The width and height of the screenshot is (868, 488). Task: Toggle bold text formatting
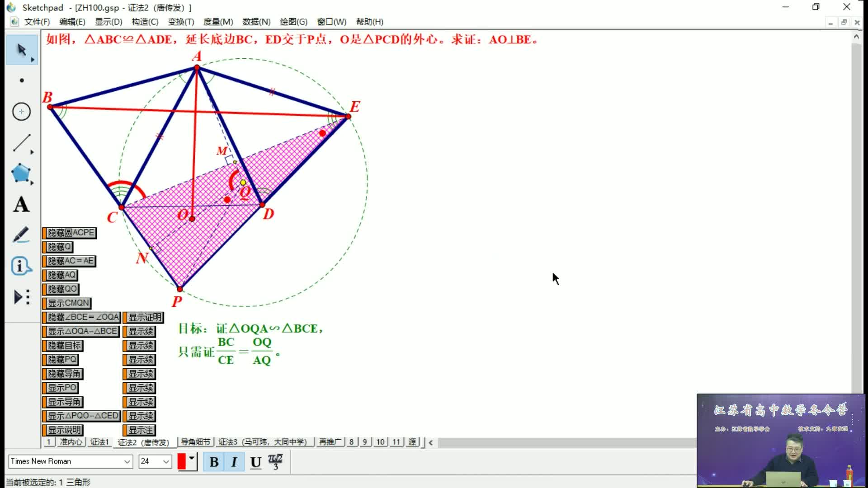[x=214, y=462]
